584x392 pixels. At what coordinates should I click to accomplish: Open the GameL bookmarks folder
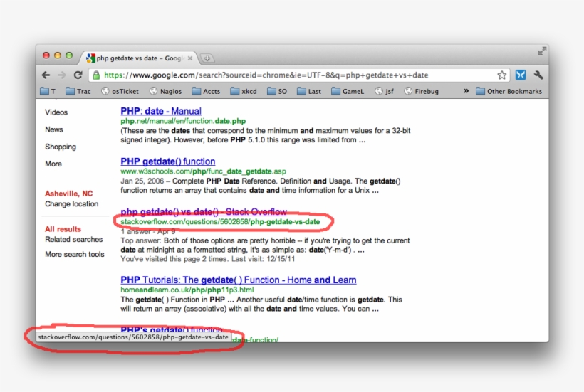click(x=348, y=91)
